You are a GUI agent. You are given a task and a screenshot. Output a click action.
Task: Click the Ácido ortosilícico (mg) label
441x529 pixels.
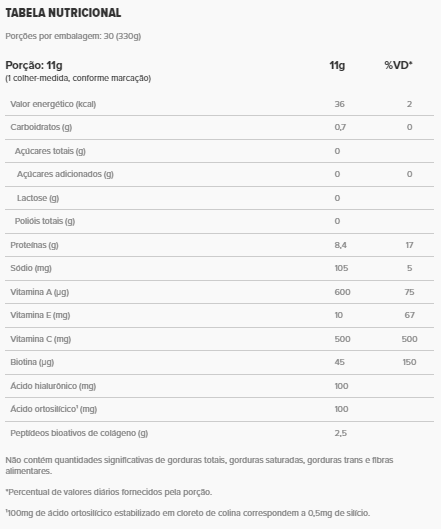54,409
